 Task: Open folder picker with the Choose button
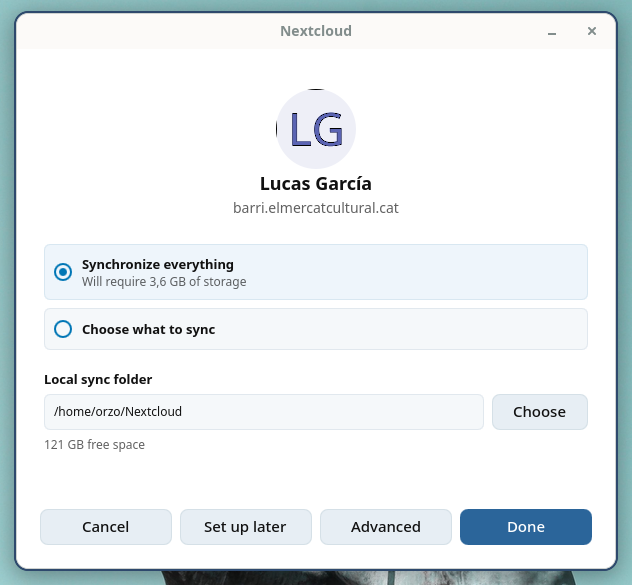point(539,412)
